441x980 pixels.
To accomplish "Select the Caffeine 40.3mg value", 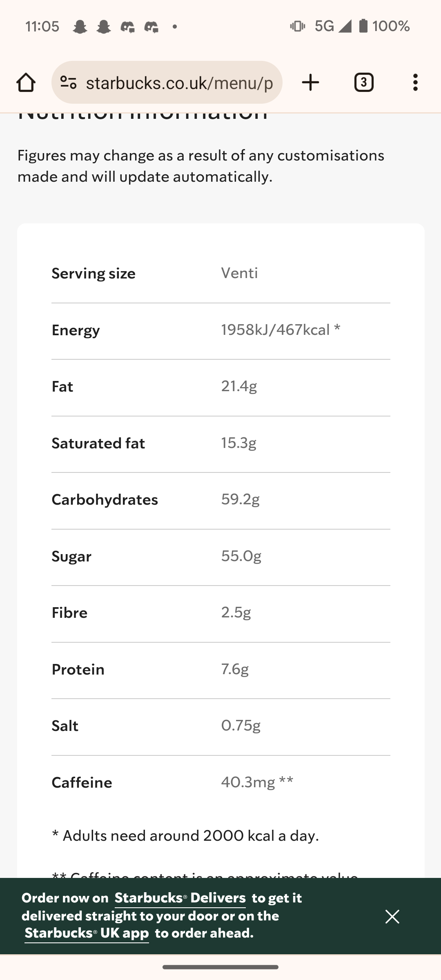I will [x=257, y=782].
